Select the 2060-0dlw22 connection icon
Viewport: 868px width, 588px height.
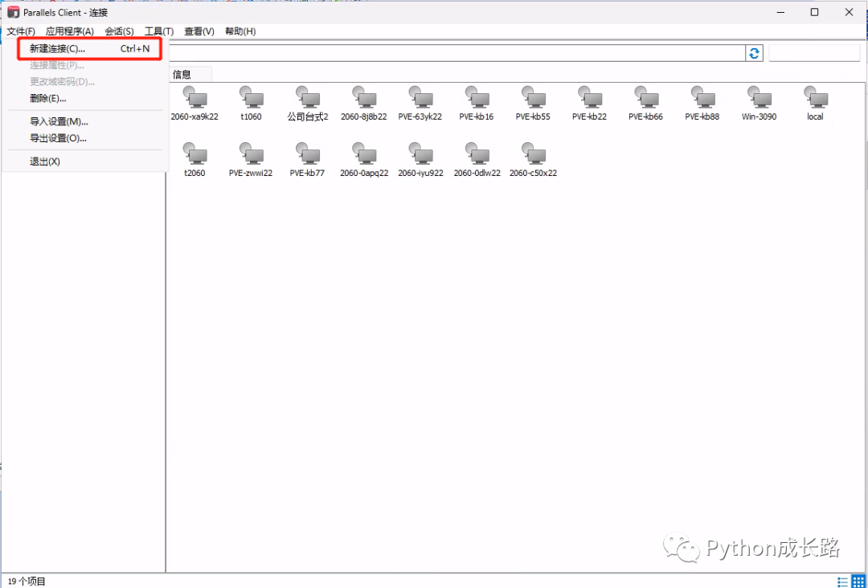[x=477, y=153]
